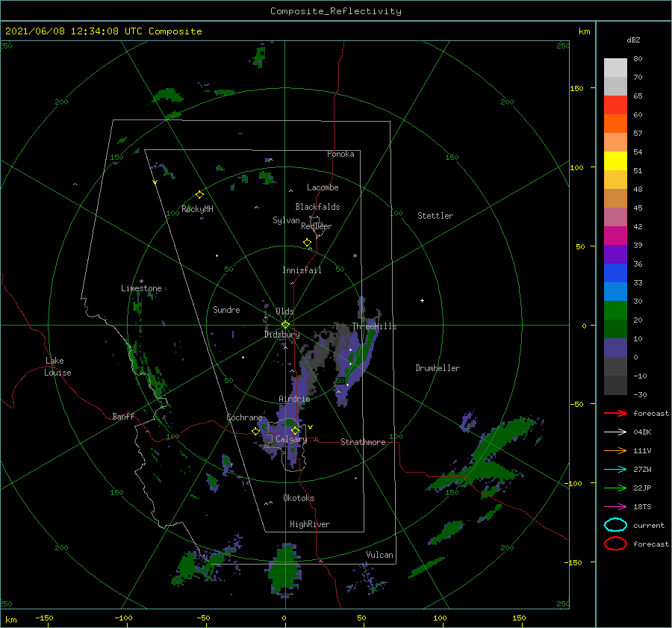Click the 18TS legend text

click(x=642, y=507)
